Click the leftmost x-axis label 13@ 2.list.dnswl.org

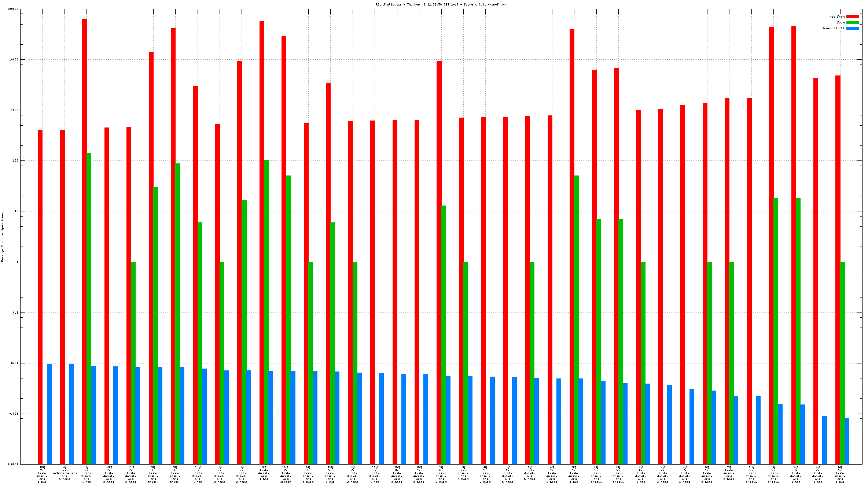coord(42,474)
